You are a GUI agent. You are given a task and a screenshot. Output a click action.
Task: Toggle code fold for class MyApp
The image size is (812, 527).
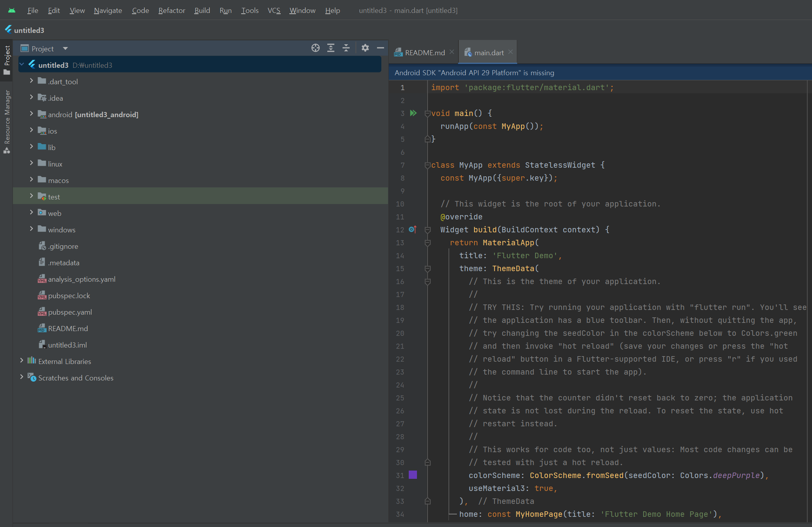(x=428, y=165)
